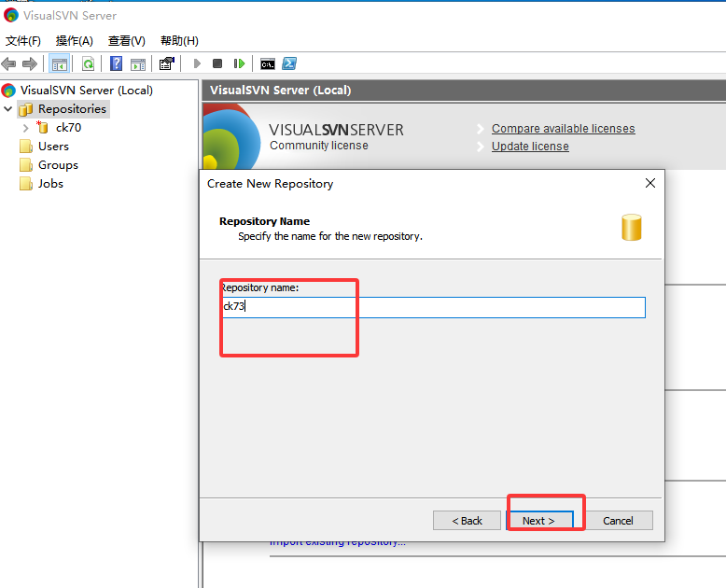Open the 帮助(H) menu
Image resolution: width=726 pixels, height=588 pixels.
click(179, 41)
